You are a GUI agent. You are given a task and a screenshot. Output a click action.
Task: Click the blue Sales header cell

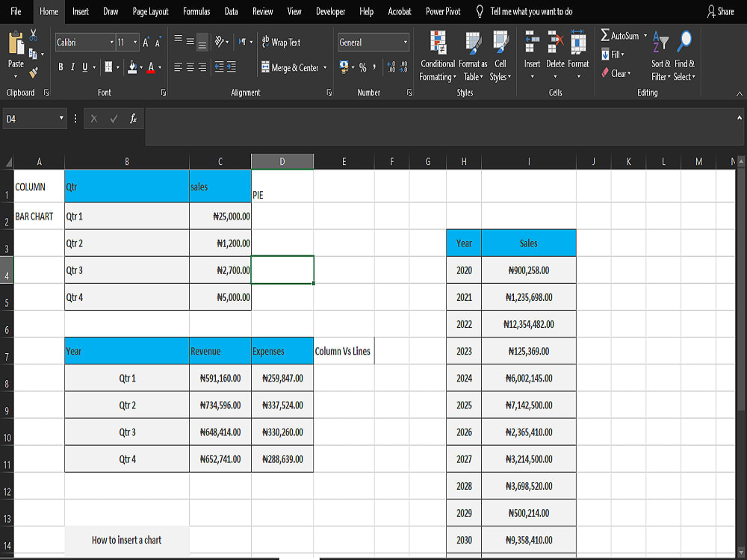pyautogui.click(x=528, y=243)
